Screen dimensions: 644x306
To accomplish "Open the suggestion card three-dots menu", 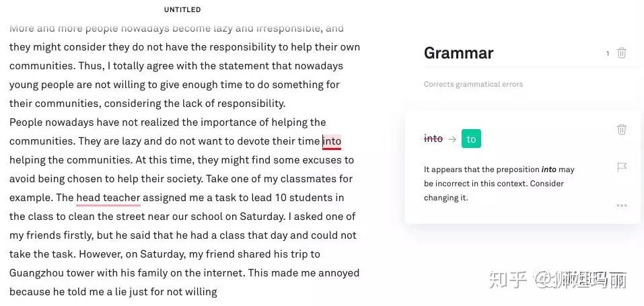I will pos(621,205).
